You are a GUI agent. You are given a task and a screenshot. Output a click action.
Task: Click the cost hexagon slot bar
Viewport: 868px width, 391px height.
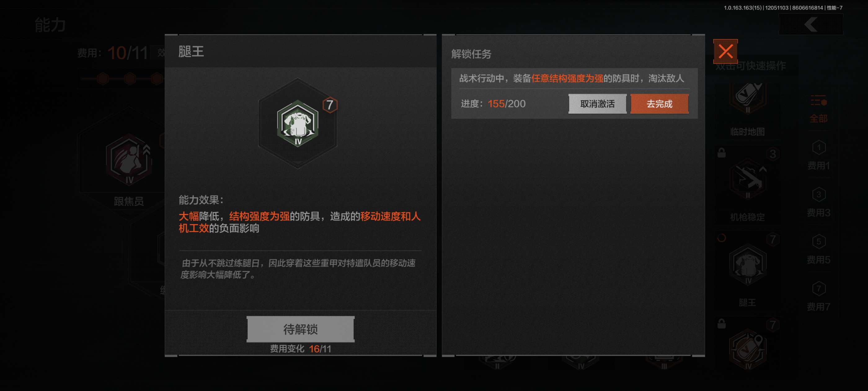point(122,79)
